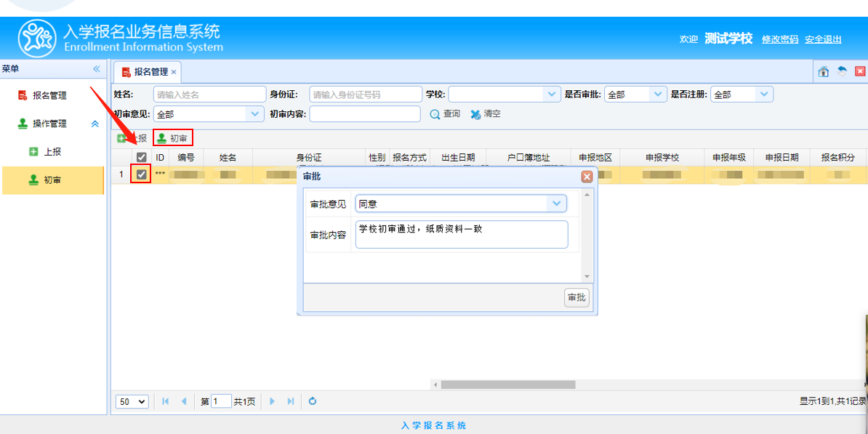Expand the 是否审批 dropdown
This screenshot has width=868, height=434.
pos(658,95)
